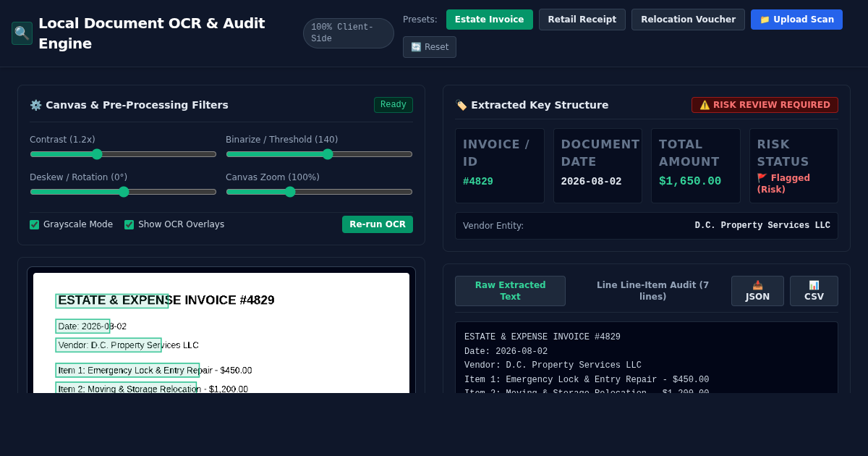Select invoice ID value #4829

point(478,182)
